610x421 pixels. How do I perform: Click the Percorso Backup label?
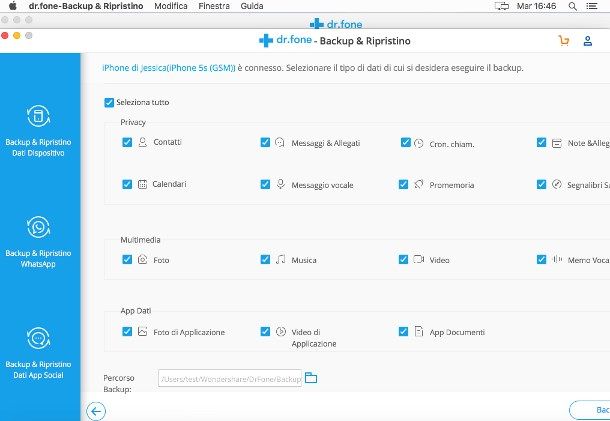(119, 383)
